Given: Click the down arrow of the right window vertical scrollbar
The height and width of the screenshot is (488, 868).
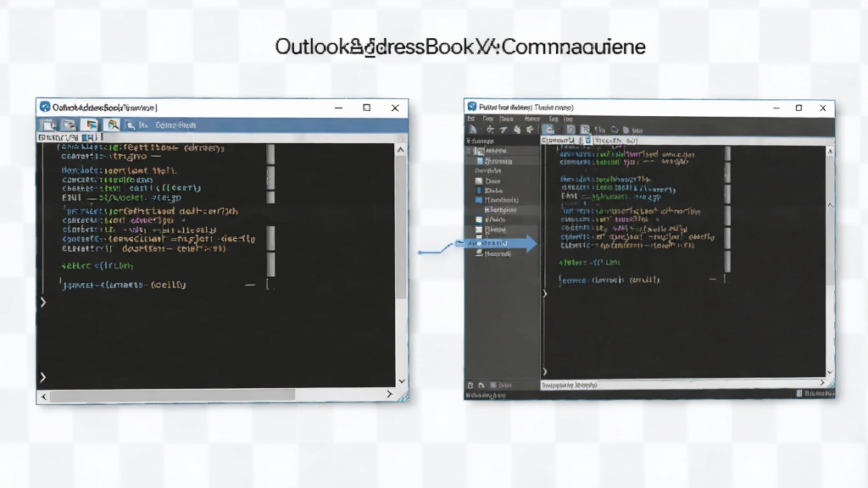Looking at the screenshot, I should (x=830, y=372).
